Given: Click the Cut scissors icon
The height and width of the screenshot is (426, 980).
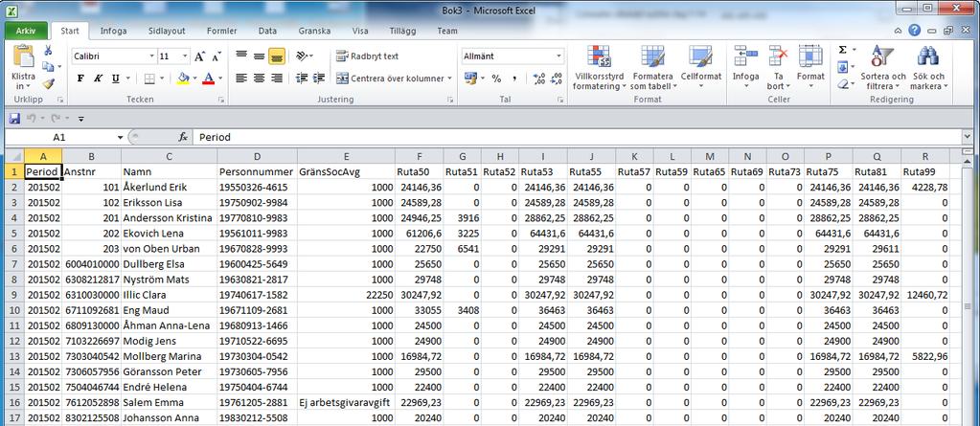Looking at the screenshot, I should pos(48,51).
